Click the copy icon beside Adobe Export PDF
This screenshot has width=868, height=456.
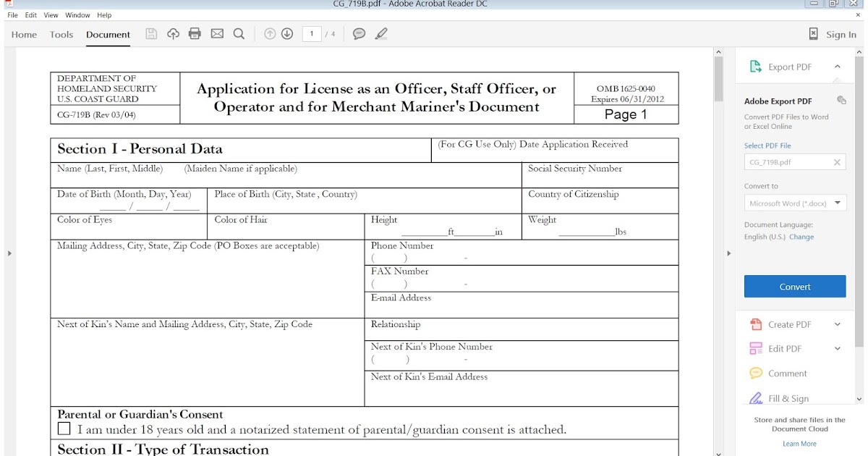click(x=841, y=101)
